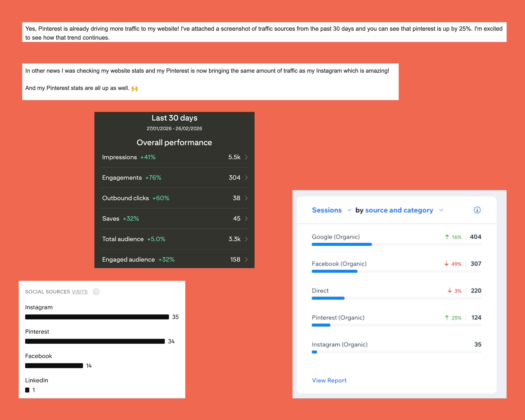This screenshot has width=525, height=420.
Task: Click the 'Google (Organic)' label
Action: [336, 237]
